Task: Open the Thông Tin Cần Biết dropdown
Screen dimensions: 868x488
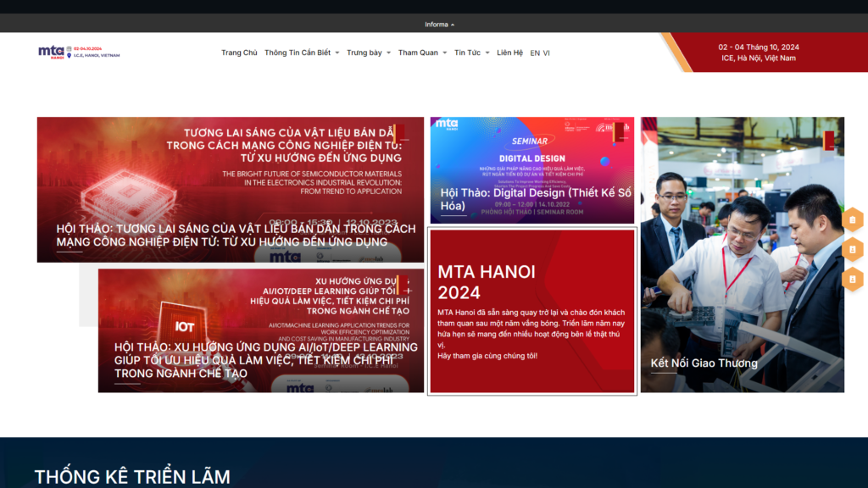Action: pos(302,53)
